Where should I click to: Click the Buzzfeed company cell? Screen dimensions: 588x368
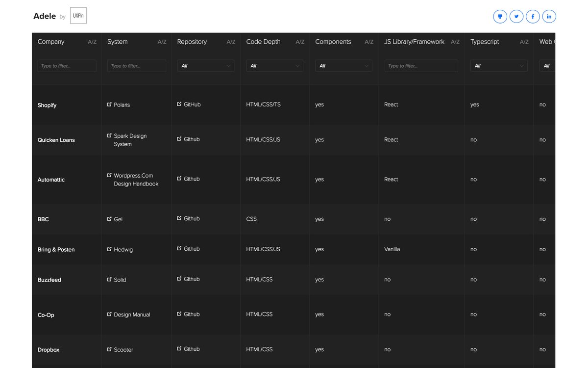(x=49, y=280)
